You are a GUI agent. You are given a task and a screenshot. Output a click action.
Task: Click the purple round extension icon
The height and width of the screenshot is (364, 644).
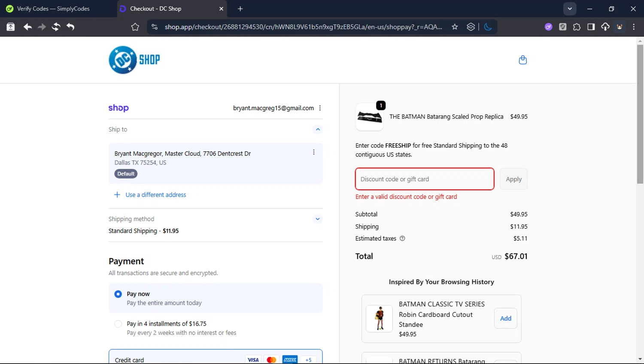(548, 27)
